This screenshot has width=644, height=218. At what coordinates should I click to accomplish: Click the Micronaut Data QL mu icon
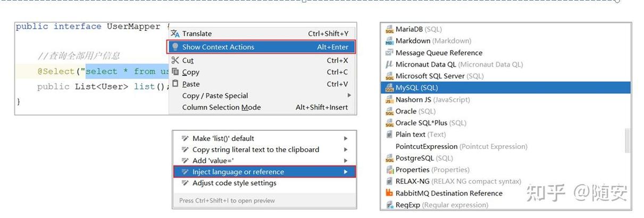389,64
